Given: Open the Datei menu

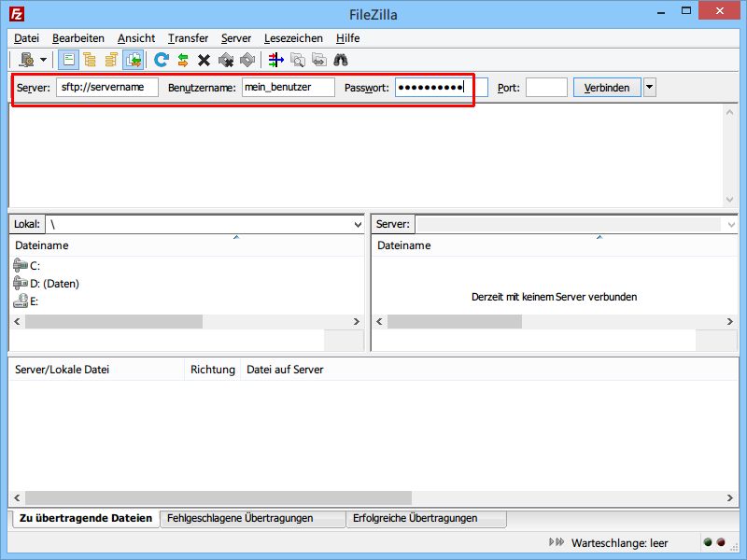Looking at the screenshot, I should (27, 38).
